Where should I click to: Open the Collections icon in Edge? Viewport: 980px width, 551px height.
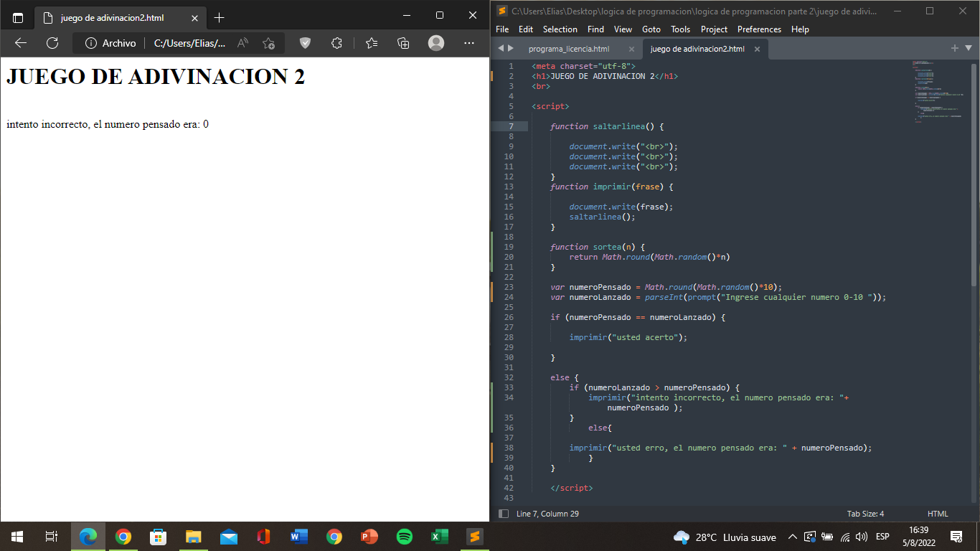tap(403, 43)
